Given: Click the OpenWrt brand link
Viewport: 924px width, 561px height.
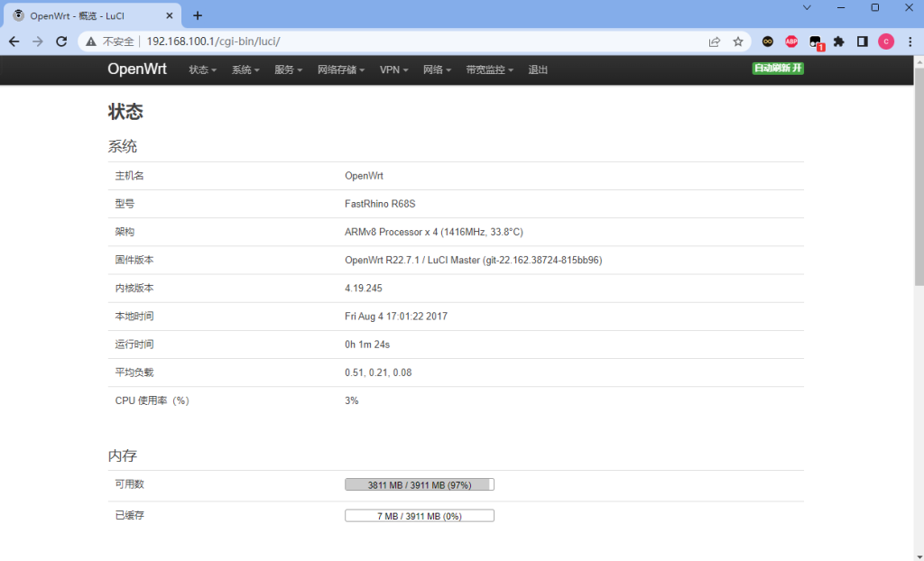Looking at the screenshot, I should (137, 69).
